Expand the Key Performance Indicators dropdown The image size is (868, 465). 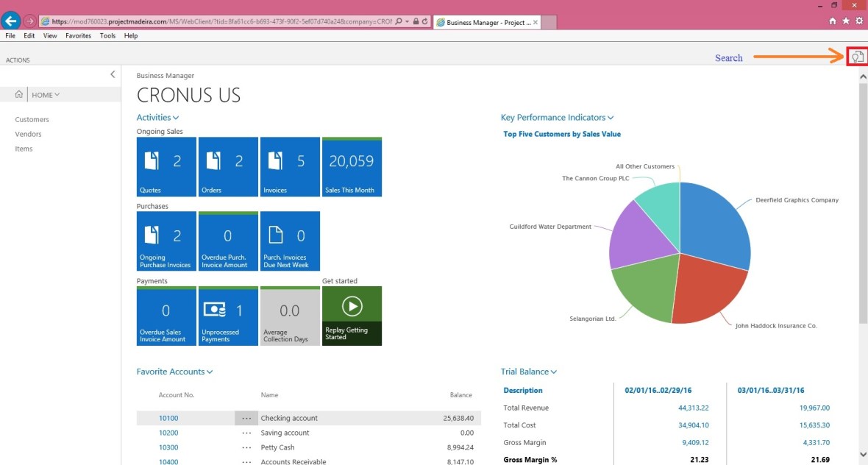coord(557,118)
